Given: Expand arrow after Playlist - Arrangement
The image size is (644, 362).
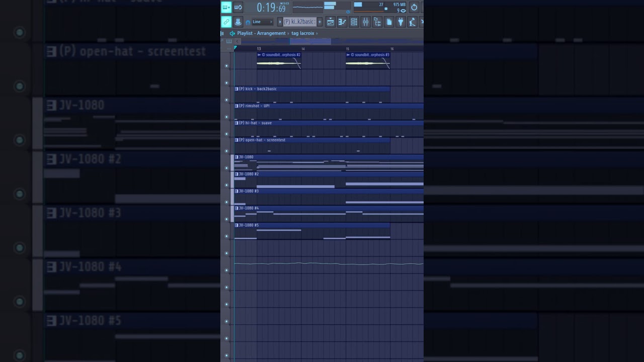Looking at the screenshot, I should [x=289, y=34].
